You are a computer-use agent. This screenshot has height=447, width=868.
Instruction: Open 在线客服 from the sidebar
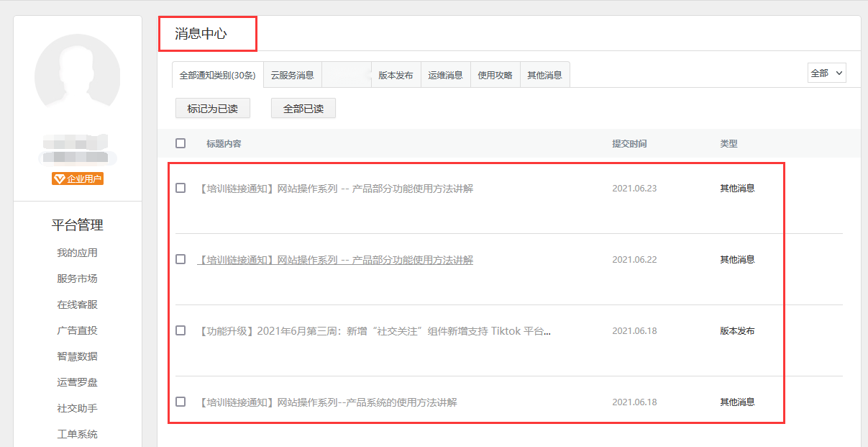pos(77,304)
